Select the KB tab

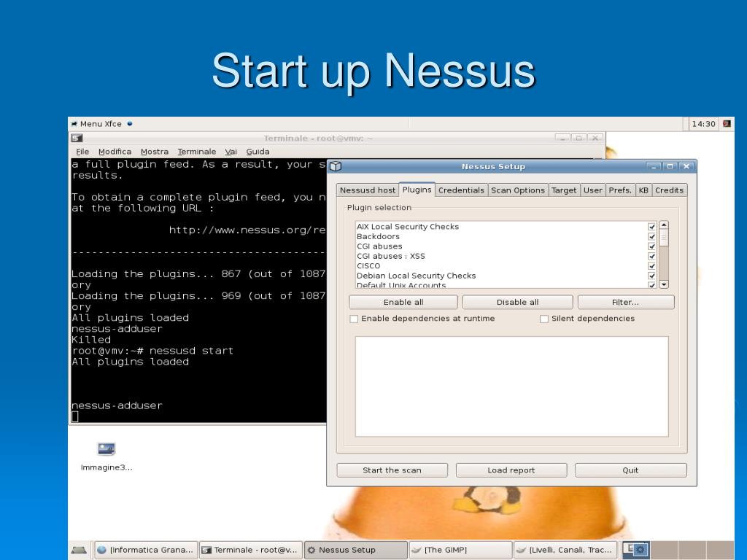pyautogui.click(x=643, y=190)
